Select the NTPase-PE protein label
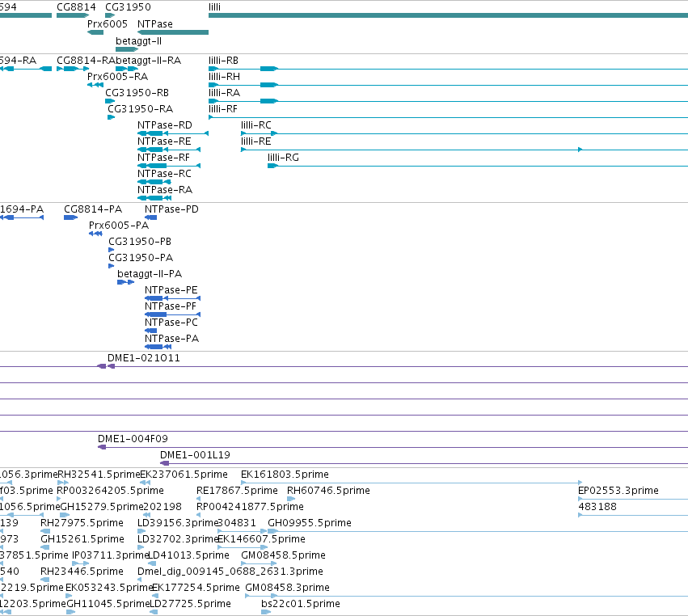The image size is (688, 616). (x=171, y=290)
